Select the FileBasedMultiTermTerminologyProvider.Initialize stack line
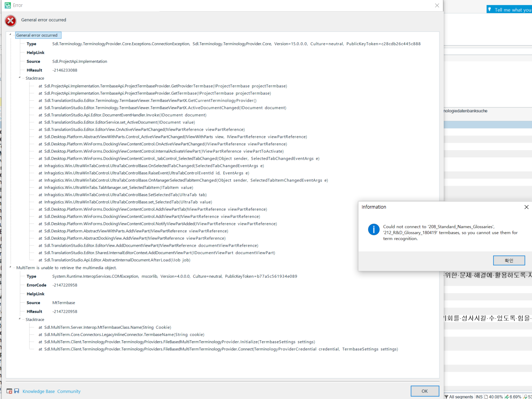The height and width of the screenshot is (399, 532). (x=177, y=342)
